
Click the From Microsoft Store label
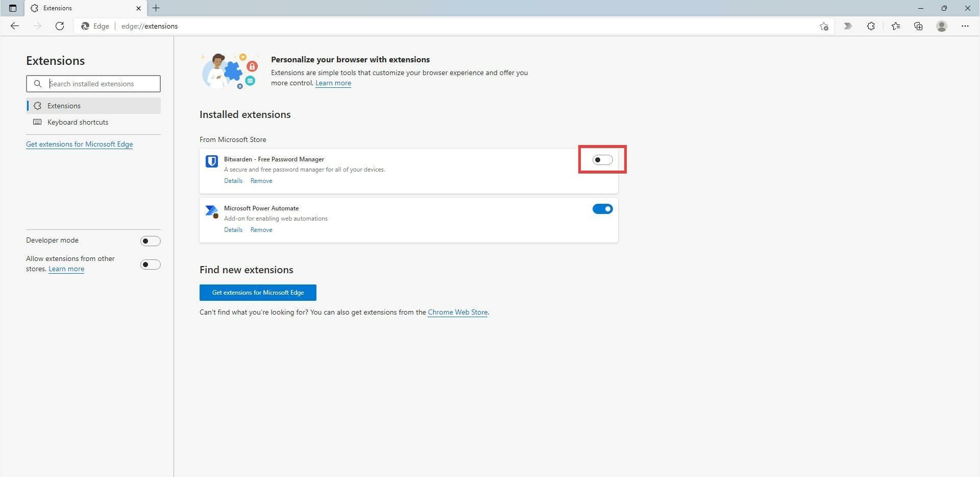click(233, 139)
